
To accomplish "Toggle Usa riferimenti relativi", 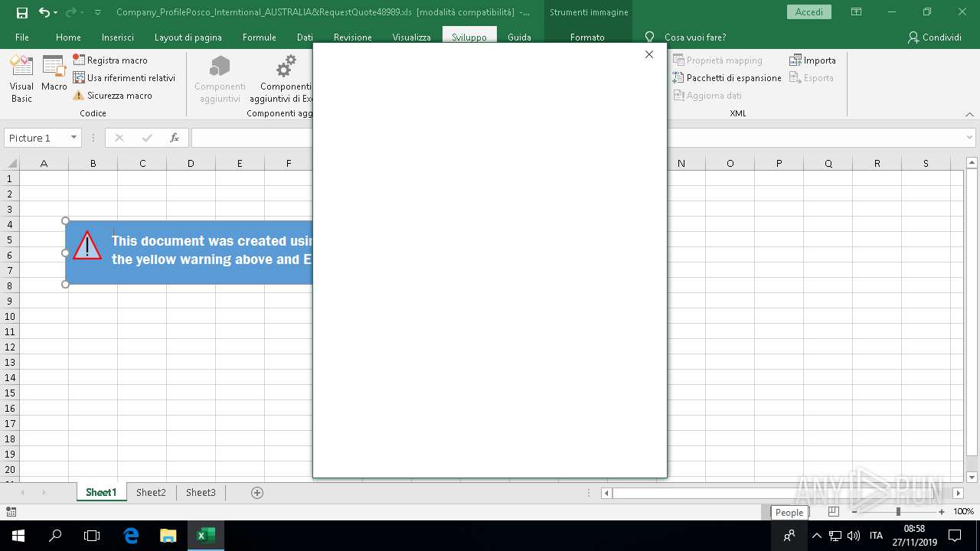I will click(124, 77).
